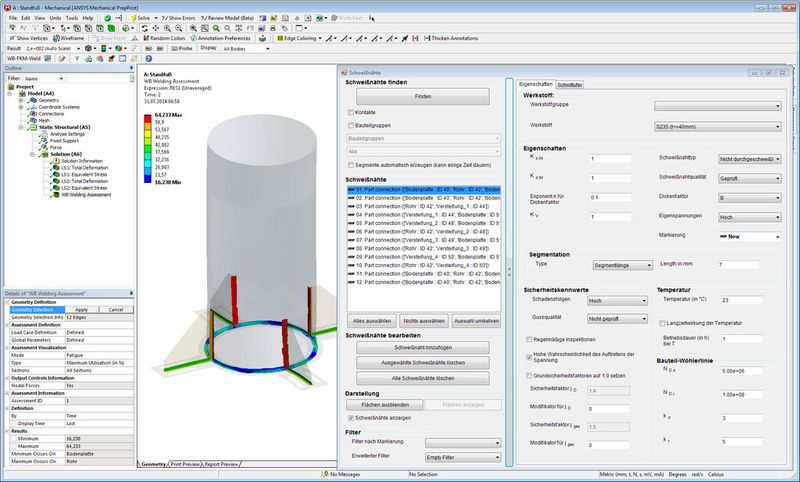
Task: Click Show Vertices toolbar button
Action: (29, 38)
